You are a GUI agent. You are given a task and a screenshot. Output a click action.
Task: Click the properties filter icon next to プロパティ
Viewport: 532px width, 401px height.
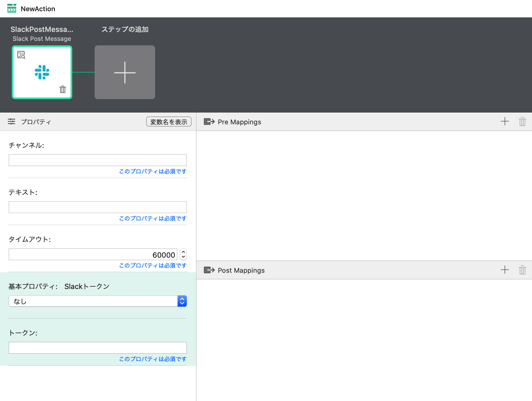pos(11,122)
